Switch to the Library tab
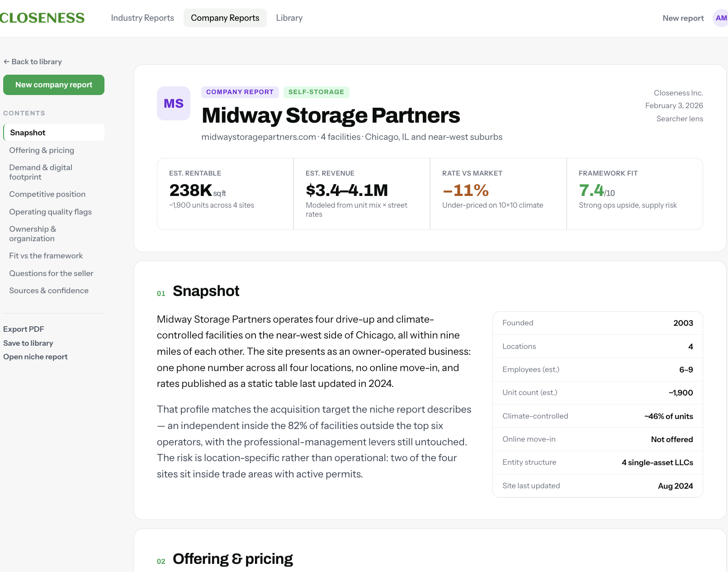This screenshot has width=728, height=572. tap(289, 18)
